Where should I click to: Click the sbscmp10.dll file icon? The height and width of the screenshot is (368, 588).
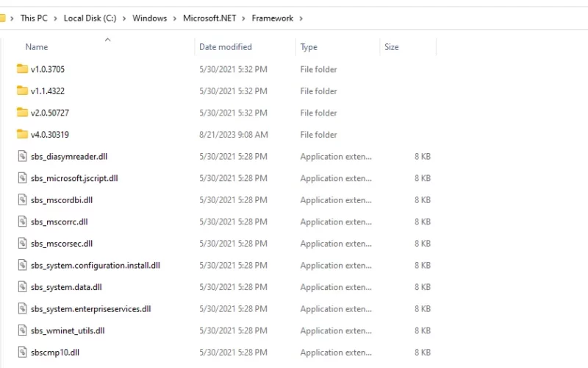[23, 352]
